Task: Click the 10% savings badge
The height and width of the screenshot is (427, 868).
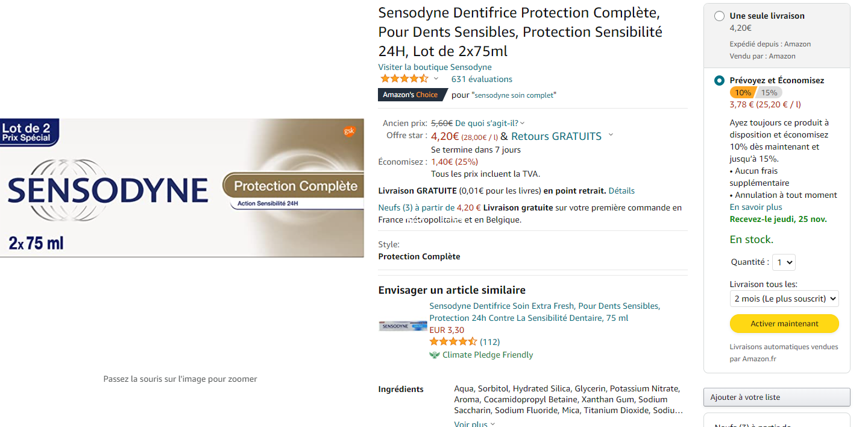Action: click(x=743, y=92)
